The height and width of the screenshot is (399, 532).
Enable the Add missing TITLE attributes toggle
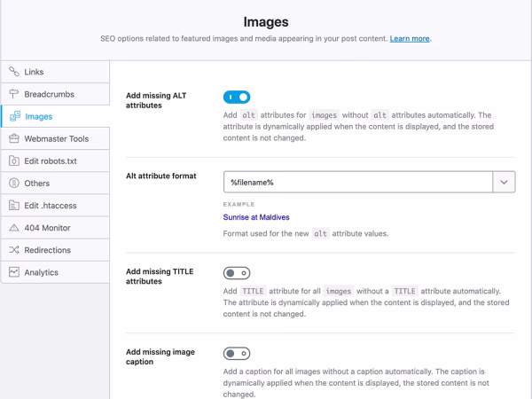[237, 273]
